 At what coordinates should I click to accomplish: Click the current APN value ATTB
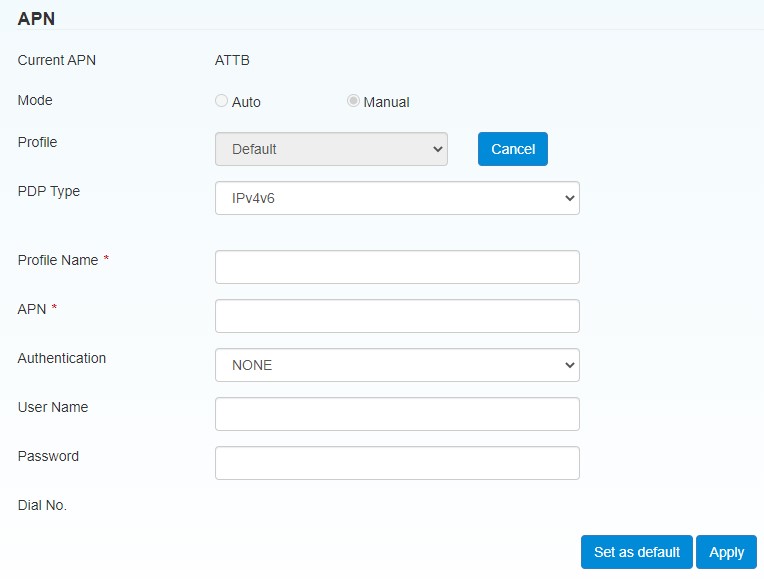[x=232, y=60]
